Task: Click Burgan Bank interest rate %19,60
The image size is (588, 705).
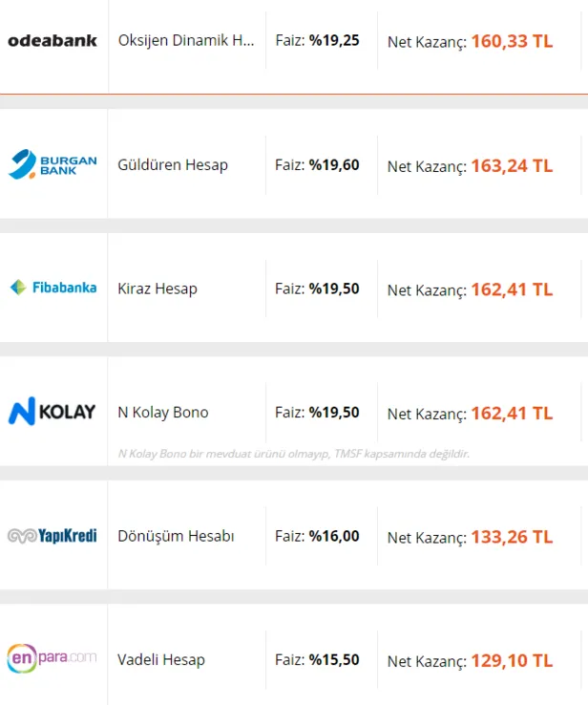Action: tap(333, 164)
